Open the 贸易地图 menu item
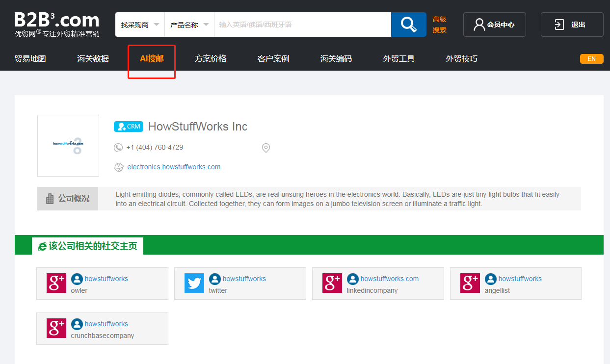 tap(30, 59)
